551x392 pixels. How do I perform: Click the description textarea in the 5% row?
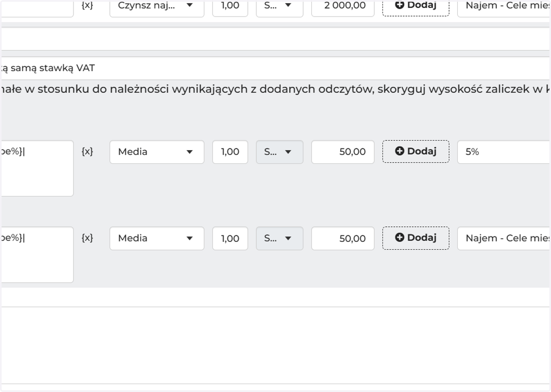click(37, 168)
